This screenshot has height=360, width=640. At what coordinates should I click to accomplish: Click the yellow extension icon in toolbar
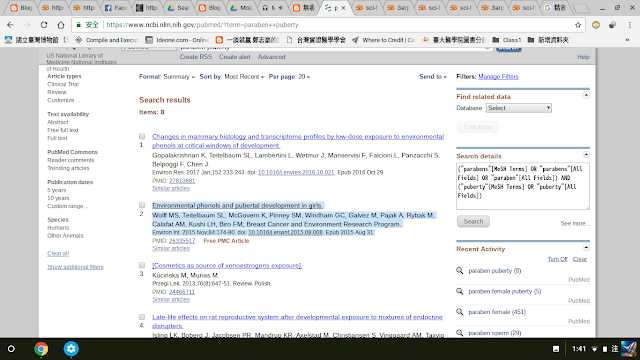(x=596, y=25)
